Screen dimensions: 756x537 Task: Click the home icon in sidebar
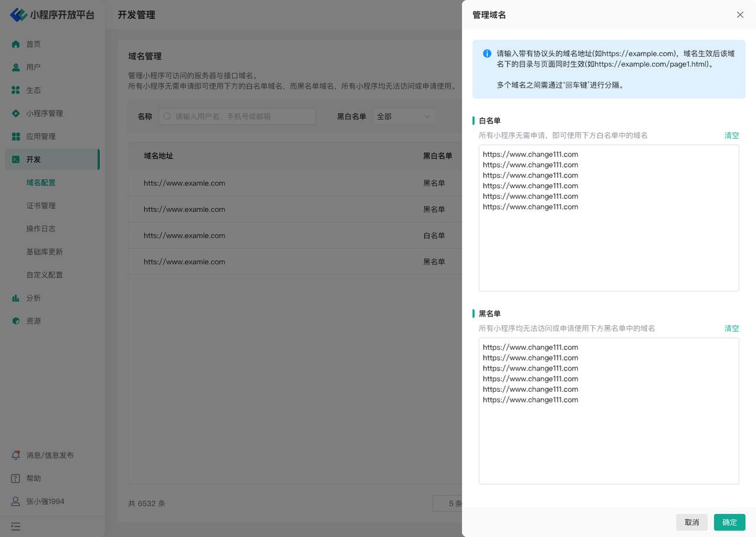click(x=16, y=44)
